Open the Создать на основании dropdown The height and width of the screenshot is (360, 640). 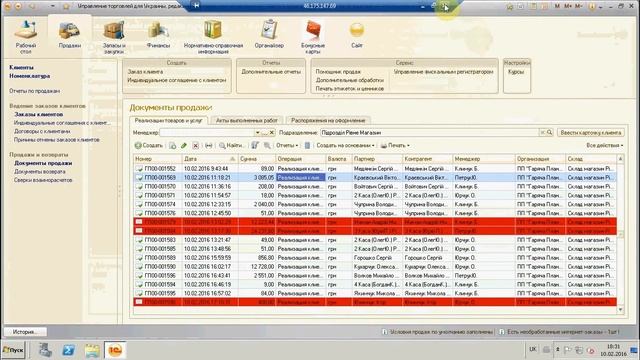(345, 145)
